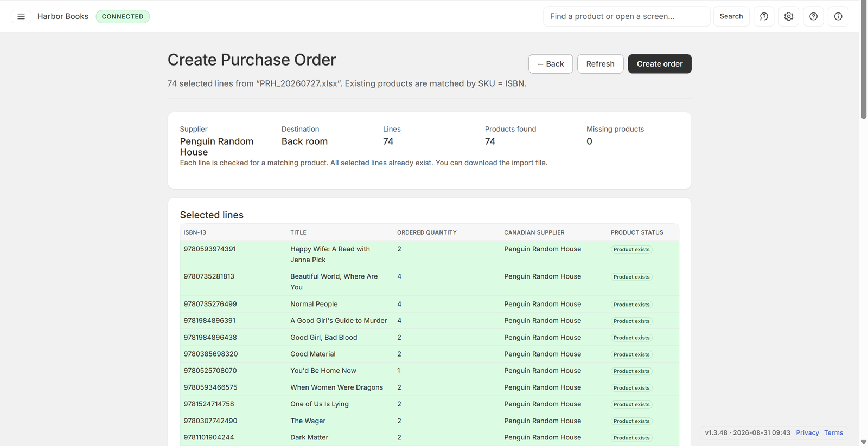The image size is (868, 446).
Task: Click quantity 4 in Normal People row
Action: tap(399, 304)
